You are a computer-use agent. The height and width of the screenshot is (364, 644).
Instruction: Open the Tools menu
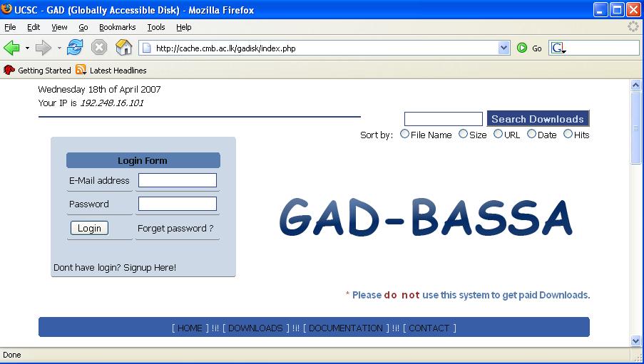tap(155, 27)
